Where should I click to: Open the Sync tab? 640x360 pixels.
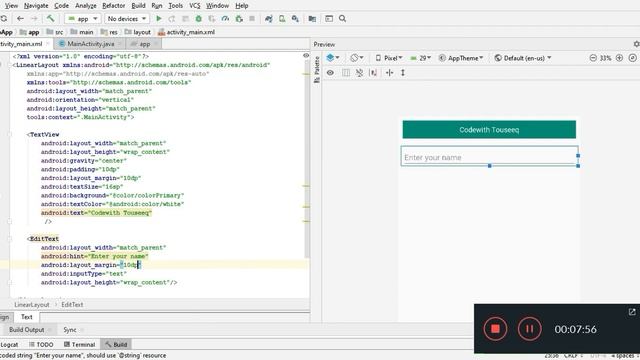click(70, 330)
